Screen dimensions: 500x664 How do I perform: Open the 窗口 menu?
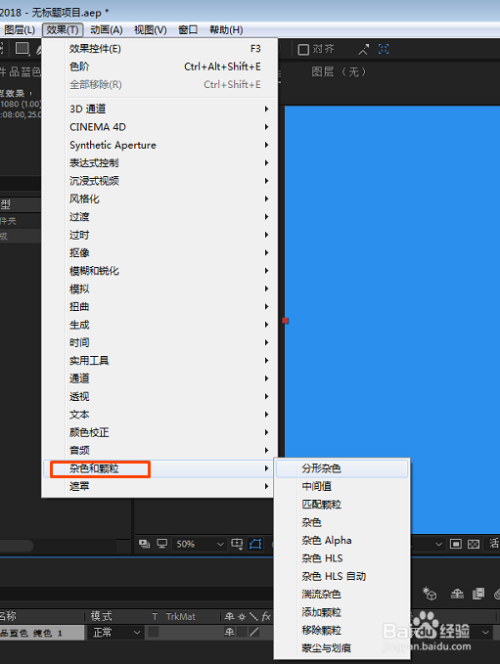(x=188, y=30)
